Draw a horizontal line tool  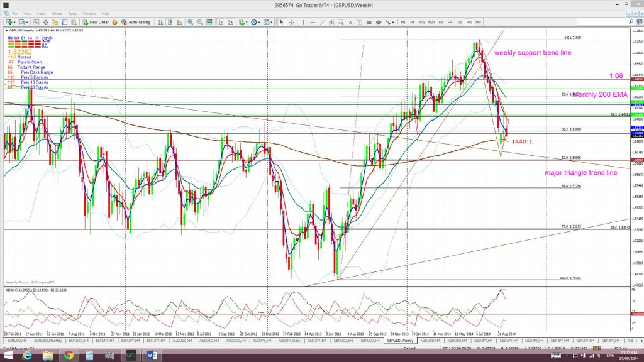click(313, 22)
